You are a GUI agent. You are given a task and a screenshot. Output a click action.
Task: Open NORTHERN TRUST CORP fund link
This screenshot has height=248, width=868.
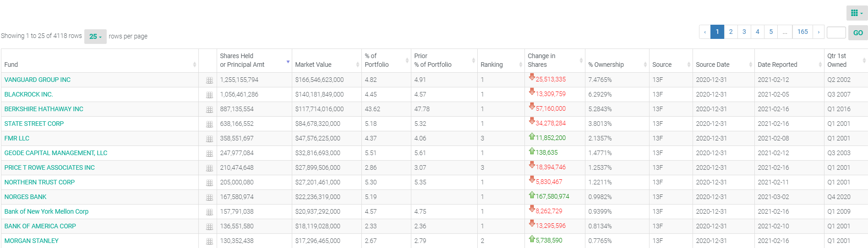pyautogui.click(x=39, y=182)
